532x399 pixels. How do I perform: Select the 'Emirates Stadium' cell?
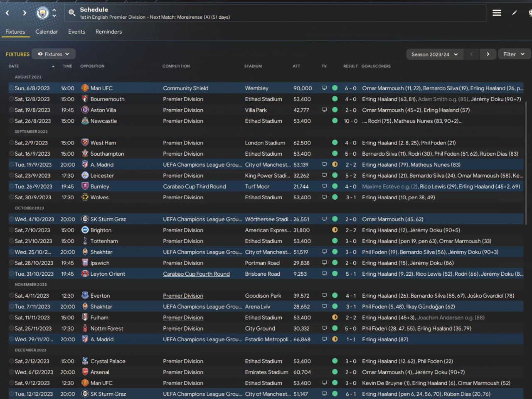click(x=266, y=372)
